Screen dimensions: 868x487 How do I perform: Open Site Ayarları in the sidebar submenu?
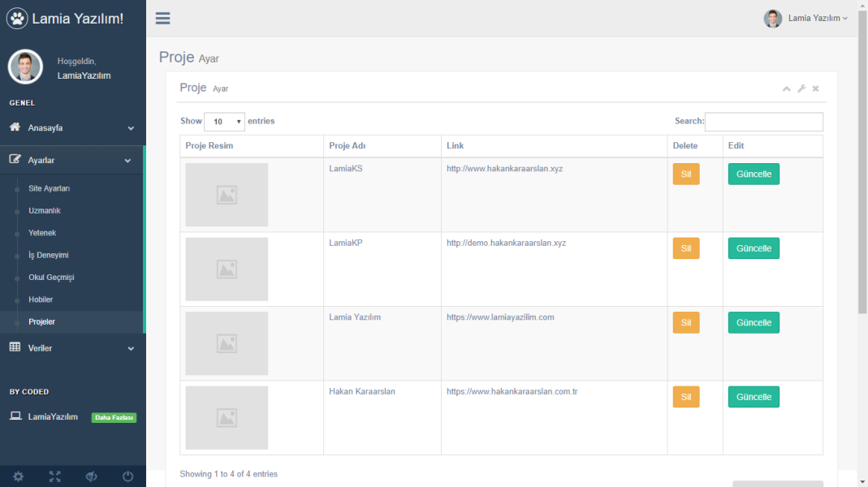point(50,188)
